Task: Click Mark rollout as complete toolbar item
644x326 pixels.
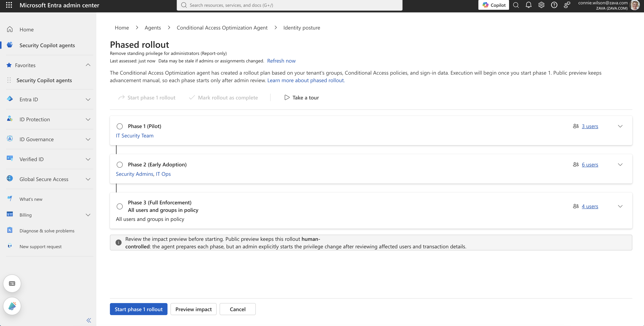Action: click(223, 98)
